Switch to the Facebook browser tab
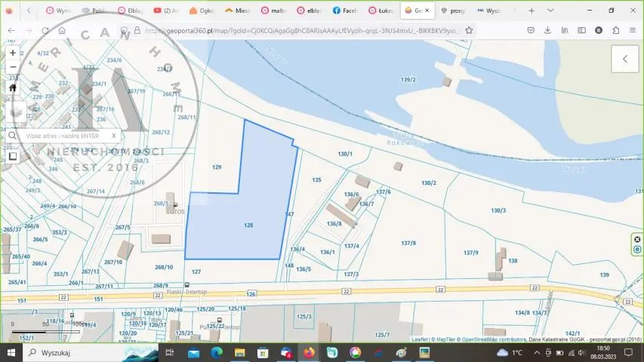Image resolution: width=644 pixels, height=362 pixels. pyautogui.click(x=344, y=11)
